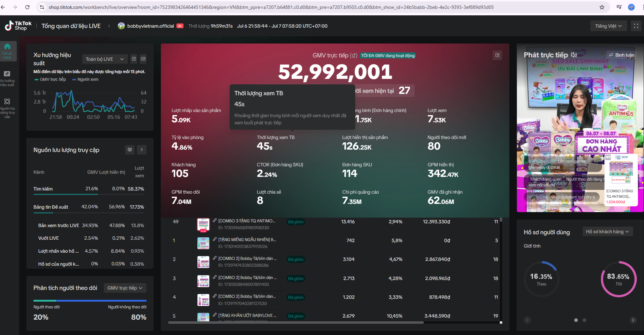
Task: Click Người theo dõi versus không theo dõi bar
Action: click(90, 301)
